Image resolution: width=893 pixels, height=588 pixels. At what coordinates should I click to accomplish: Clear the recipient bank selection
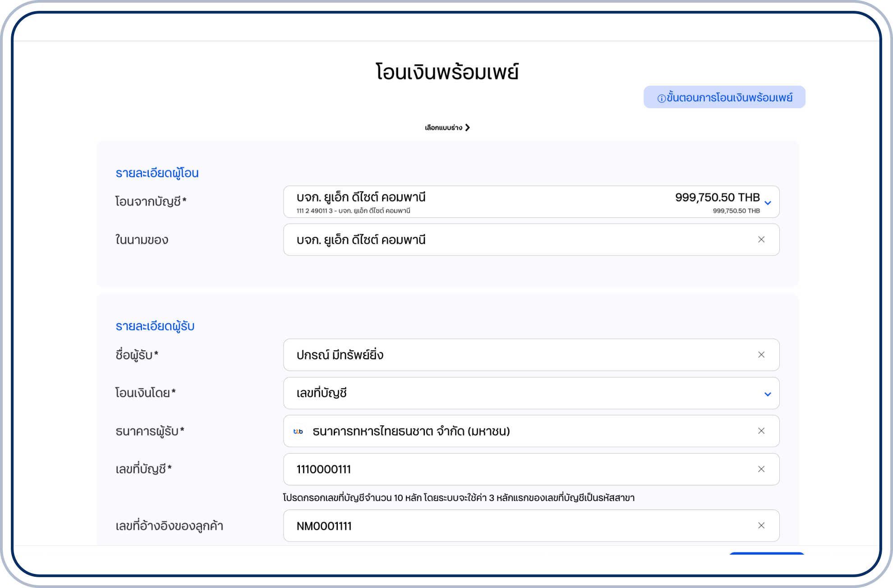click(761, 431)
